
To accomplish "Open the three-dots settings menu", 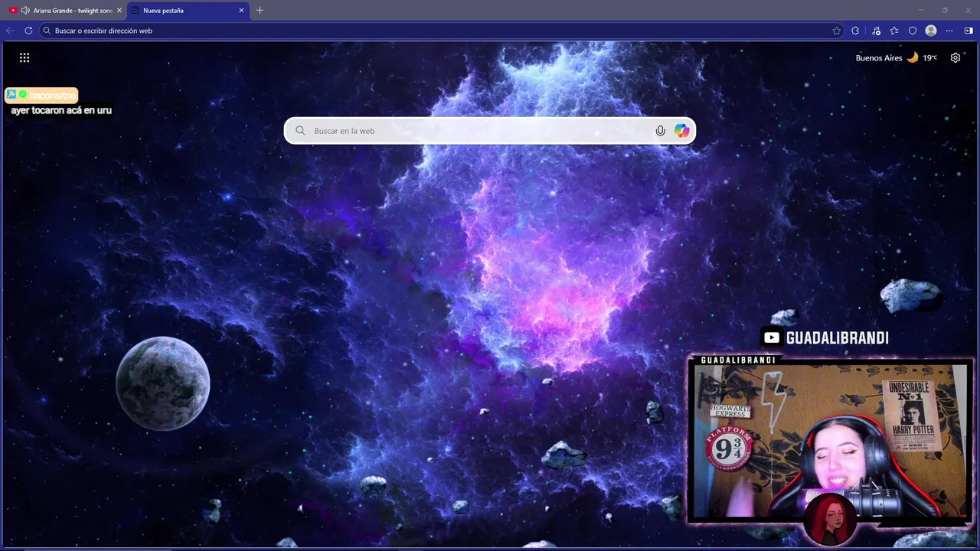I will pos(949,31).
